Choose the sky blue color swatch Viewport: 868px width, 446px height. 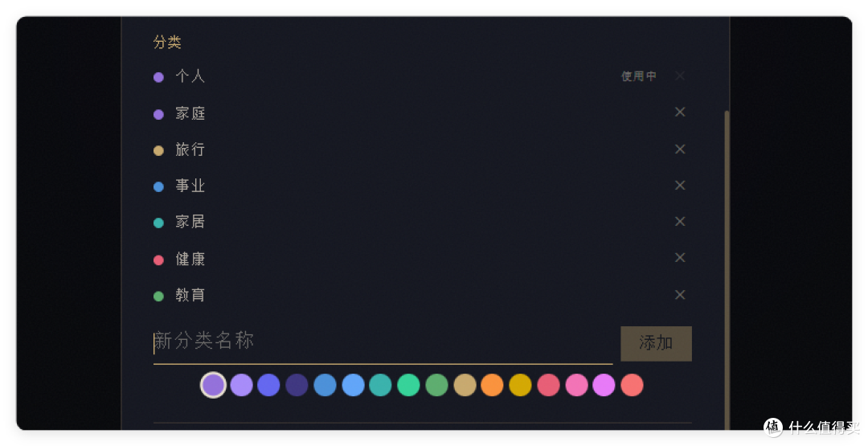click(x=353, y=385)
